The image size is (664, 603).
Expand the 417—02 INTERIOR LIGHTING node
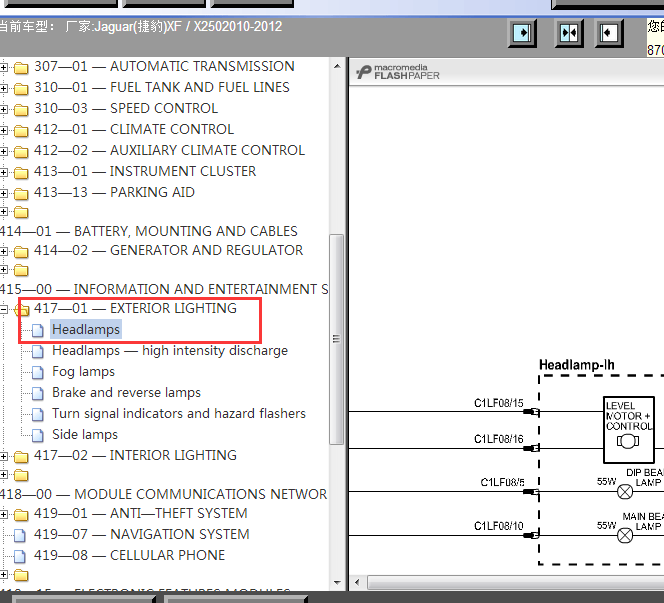[x=3, y=456]
